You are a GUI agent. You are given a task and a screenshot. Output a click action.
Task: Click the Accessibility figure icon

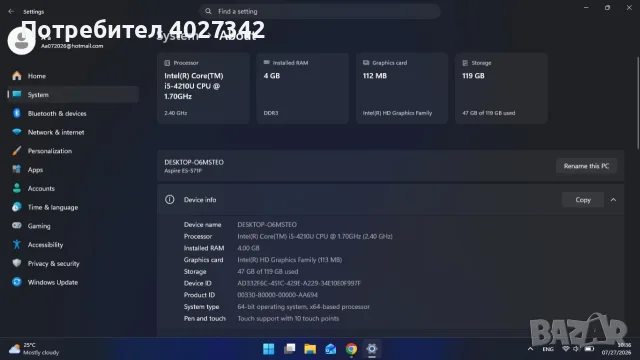click(x=17, y=244)
